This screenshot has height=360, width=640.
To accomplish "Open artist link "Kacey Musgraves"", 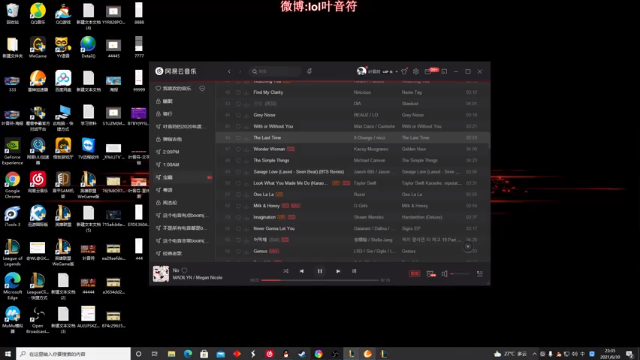I will click(x=371, y=149).
